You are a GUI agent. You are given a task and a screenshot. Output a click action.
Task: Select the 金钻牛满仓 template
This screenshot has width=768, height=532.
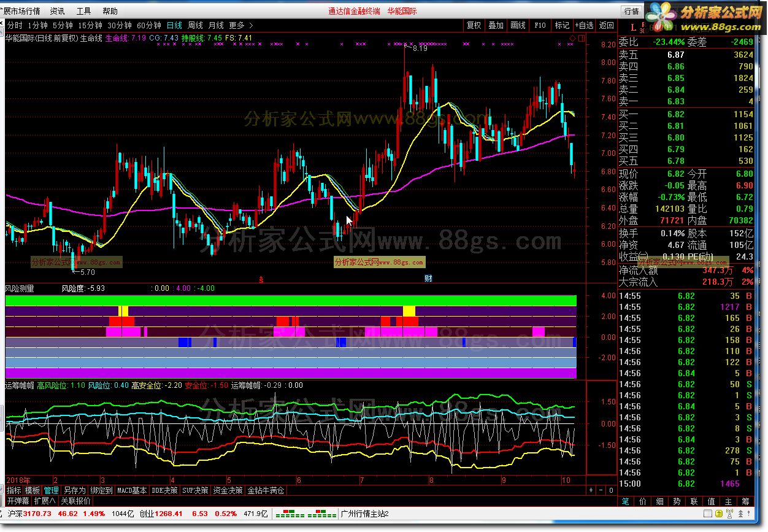(266, 490)
